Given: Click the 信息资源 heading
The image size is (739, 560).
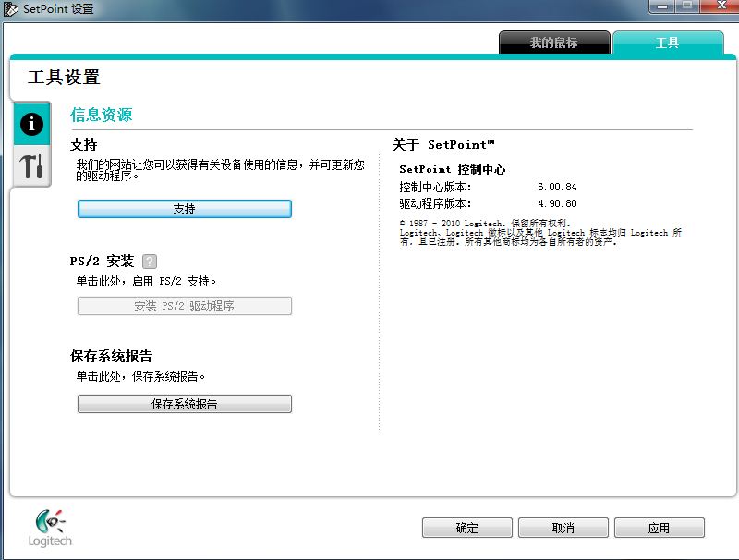Looking at the screenshot, I should pyautogui.click(x=102, y=115).
